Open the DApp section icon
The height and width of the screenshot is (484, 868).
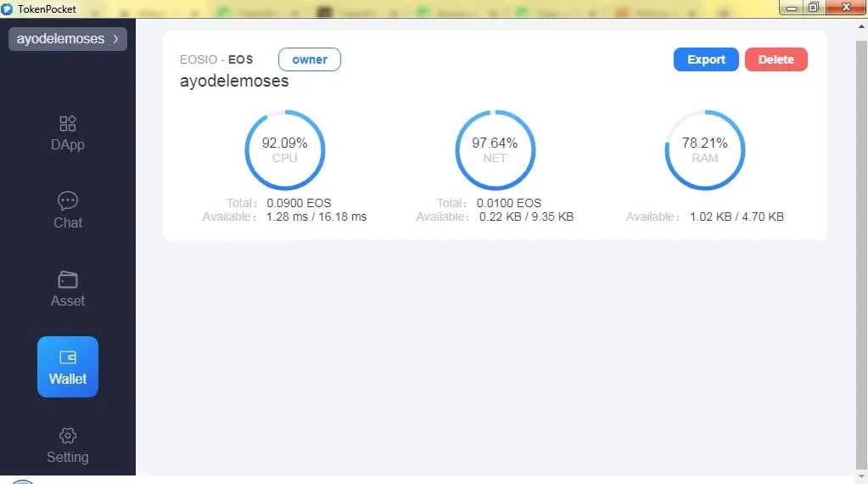(x=68, y=123)
